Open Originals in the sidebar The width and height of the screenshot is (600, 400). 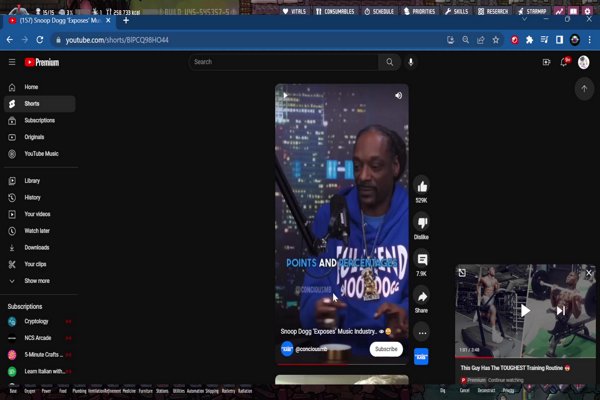[x=39, y=137]
